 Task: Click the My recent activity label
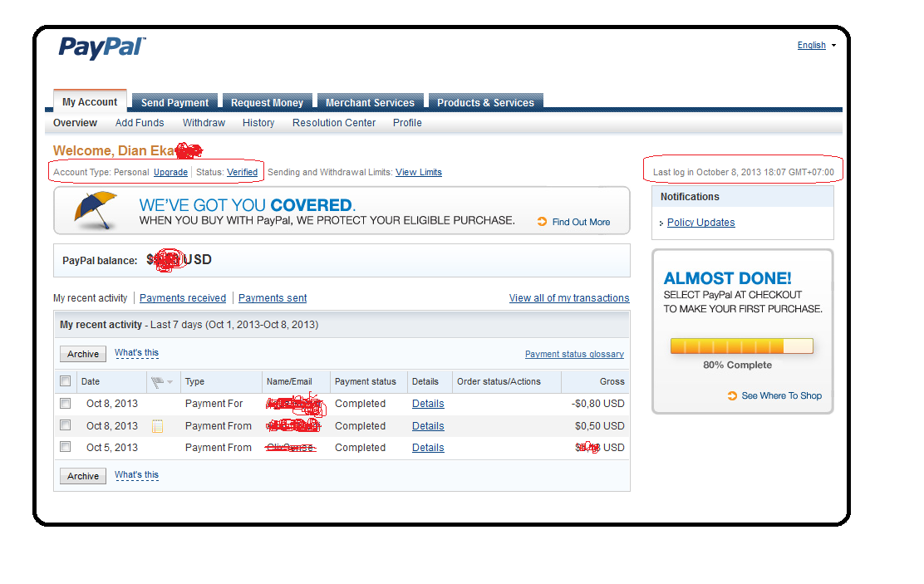tap(91, 298)
